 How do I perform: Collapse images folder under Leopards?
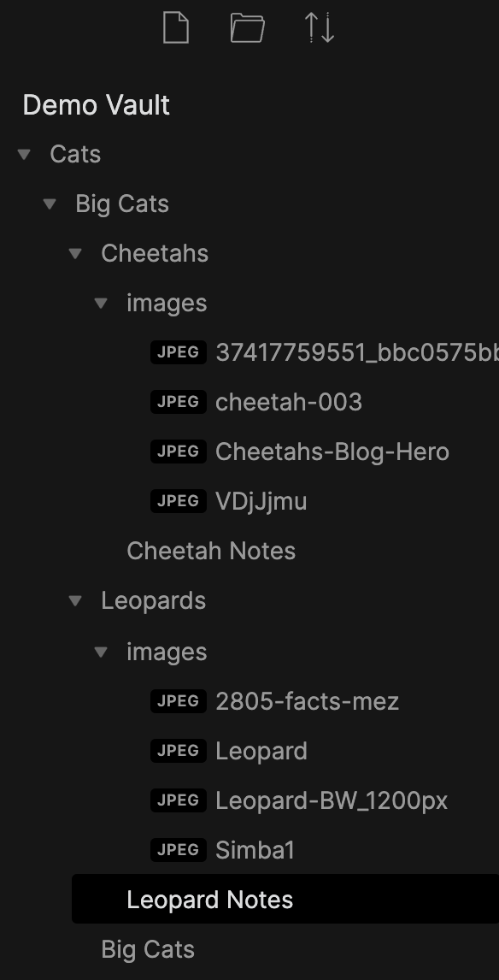[101, 652]
